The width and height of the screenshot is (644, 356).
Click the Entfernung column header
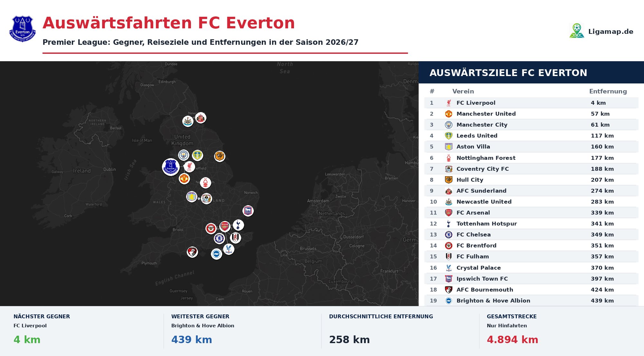click(x=608, y=91)
